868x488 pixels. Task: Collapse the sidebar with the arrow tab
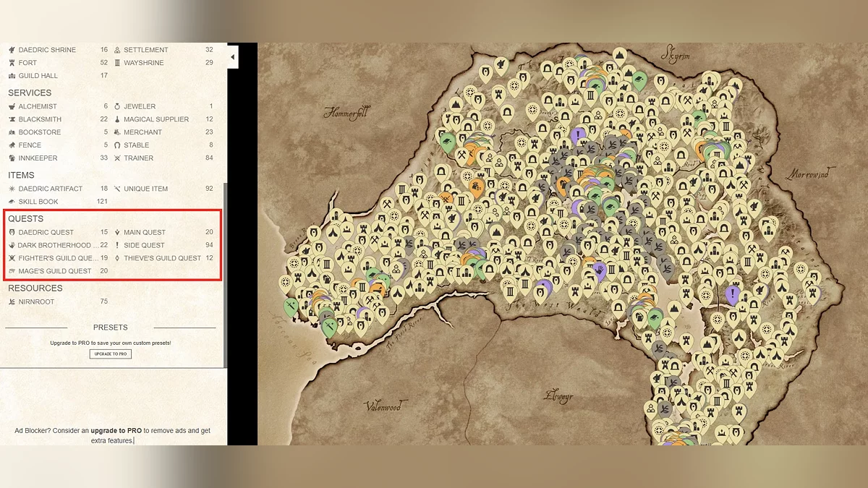tap(232, 57)
